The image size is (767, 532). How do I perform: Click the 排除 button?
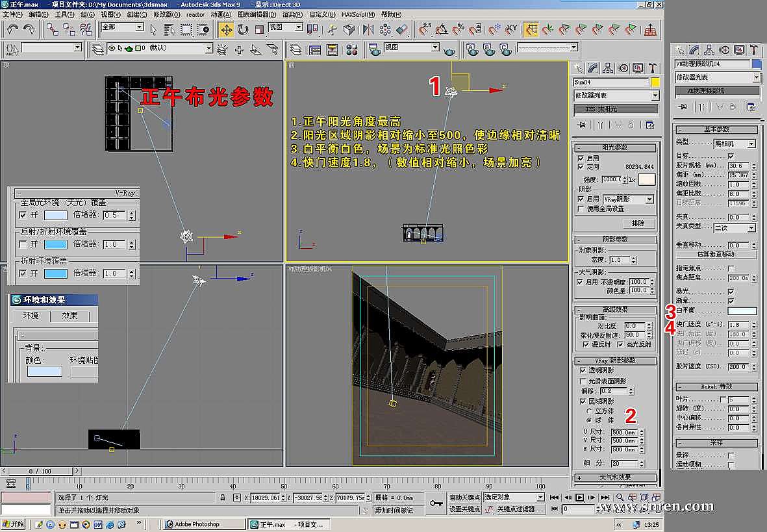coord(638,223)
